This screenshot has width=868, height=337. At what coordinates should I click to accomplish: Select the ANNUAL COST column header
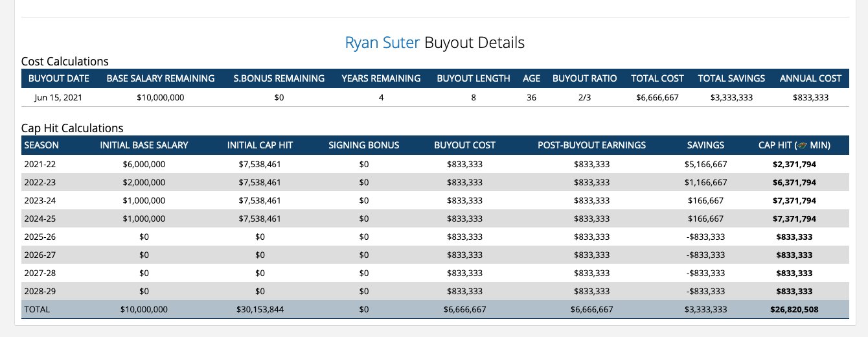click(810, 78)
